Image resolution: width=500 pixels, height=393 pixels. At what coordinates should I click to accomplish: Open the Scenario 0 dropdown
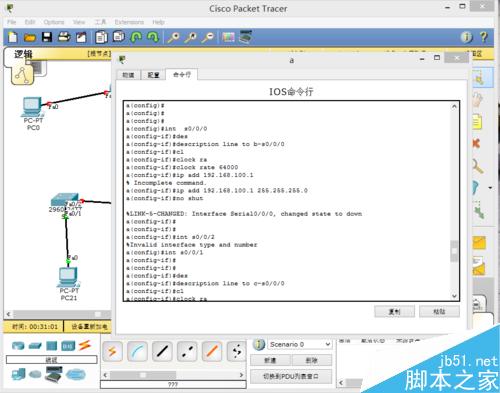pyautogui.click(x=300, y=344)
